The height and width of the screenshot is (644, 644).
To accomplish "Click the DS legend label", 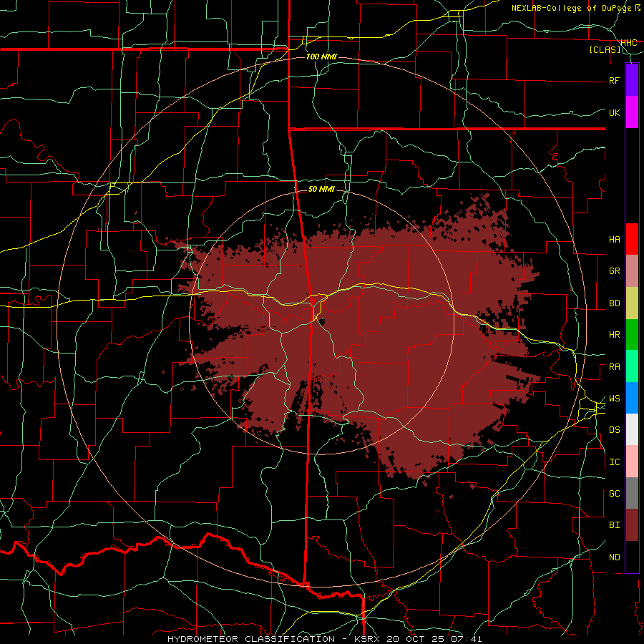I will (x=614, y=430).
